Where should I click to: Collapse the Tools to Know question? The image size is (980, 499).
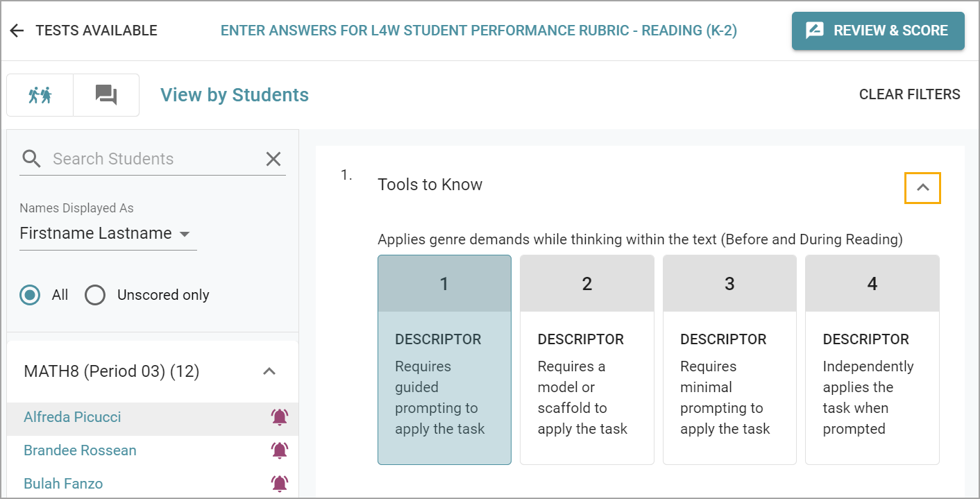point(922,187)
